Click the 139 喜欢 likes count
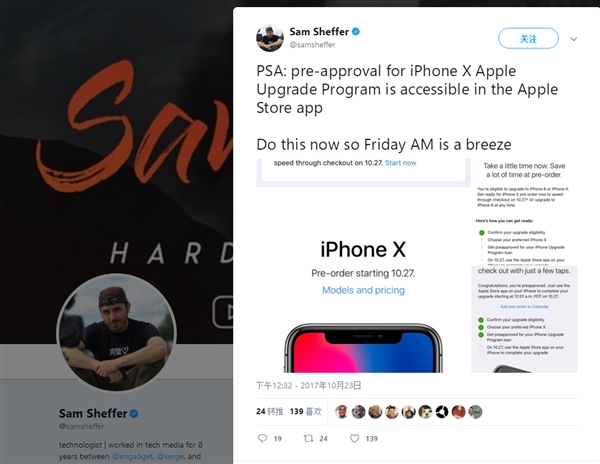This screenshot has height=464, width=600. [306, 412]
